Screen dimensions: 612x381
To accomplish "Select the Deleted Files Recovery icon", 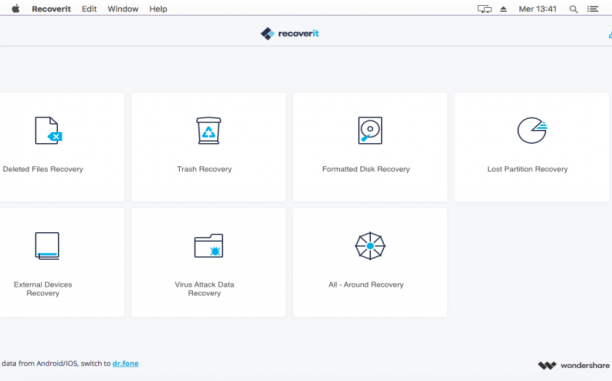I will coord(48,131).
